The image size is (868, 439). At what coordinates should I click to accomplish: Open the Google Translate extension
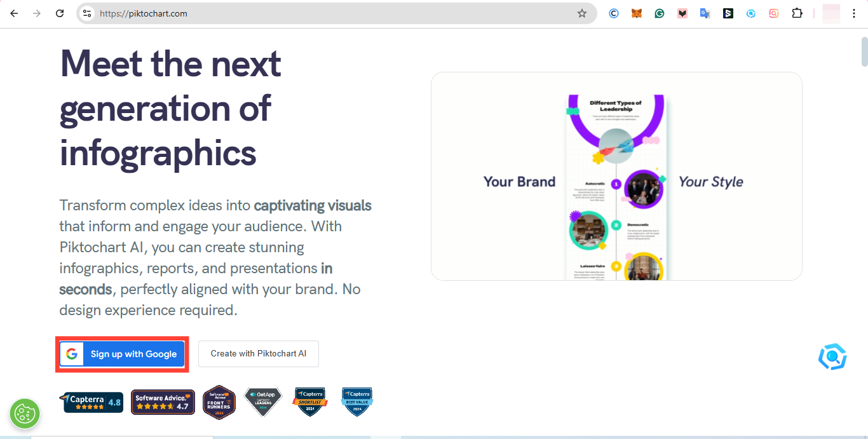705,13
